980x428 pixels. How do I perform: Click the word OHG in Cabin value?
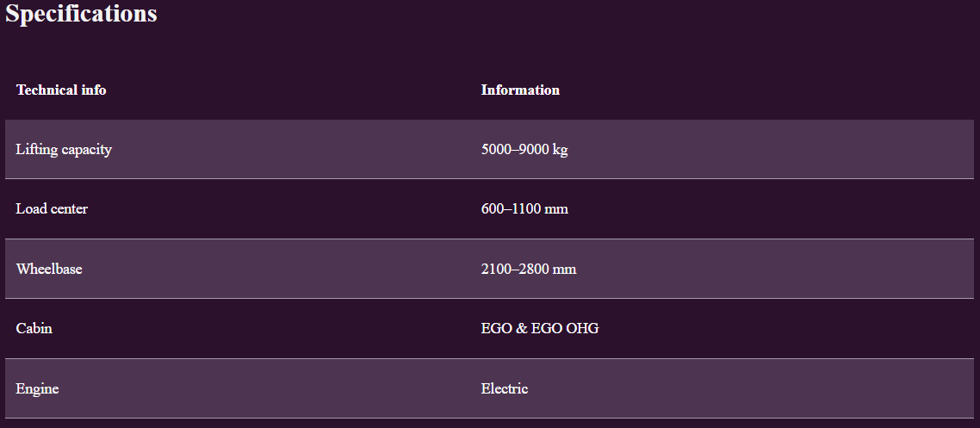582,328
